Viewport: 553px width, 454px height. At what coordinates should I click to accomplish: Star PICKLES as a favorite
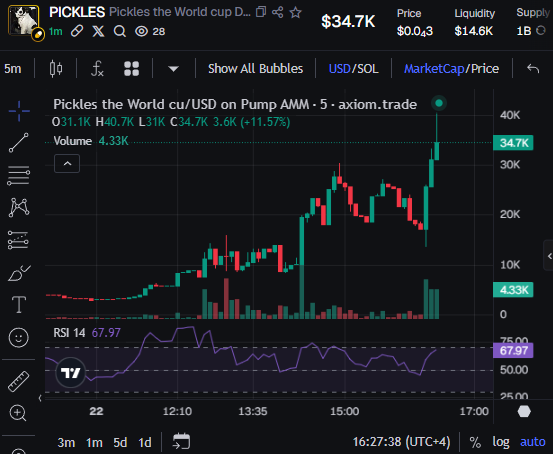[295, 12]
